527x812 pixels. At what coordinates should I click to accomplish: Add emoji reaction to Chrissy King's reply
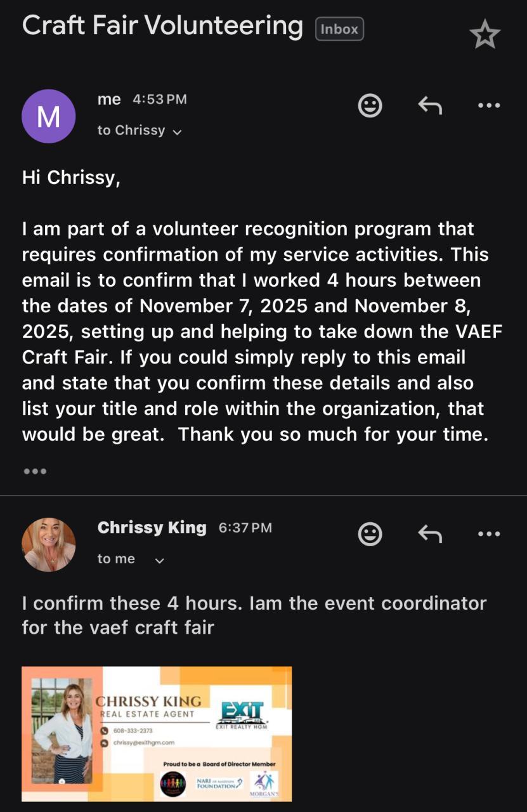point(370,534)
